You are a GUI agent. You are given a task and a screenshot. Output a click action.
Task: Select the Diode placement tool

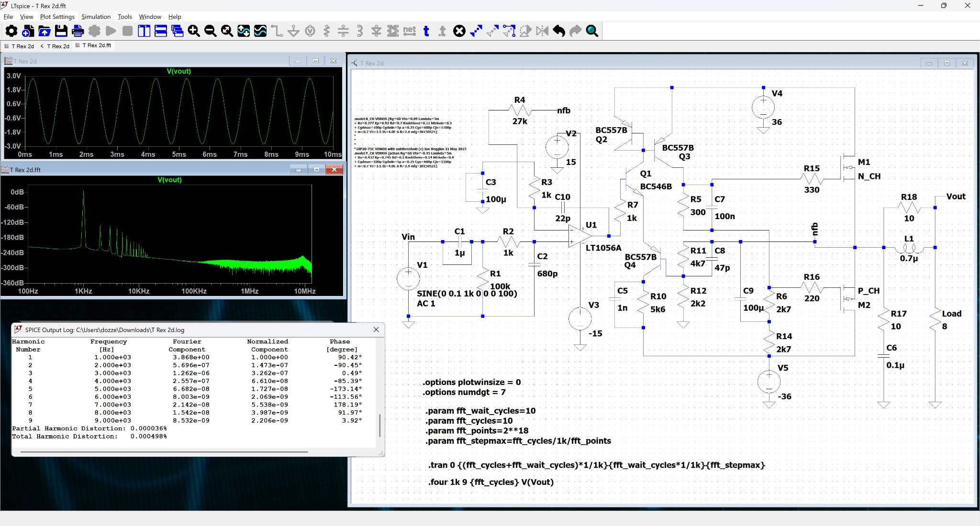coord(377,31)
